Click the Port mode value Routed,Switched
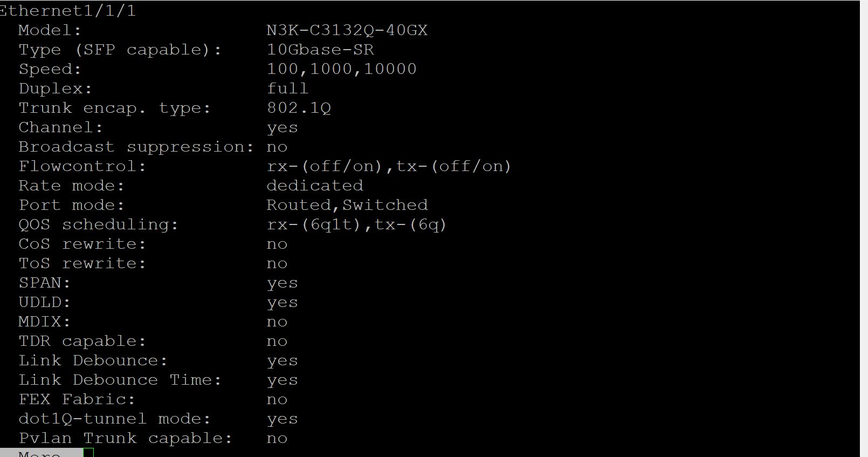868x457 pixels. pyautogui.click(x=347, y=205)
